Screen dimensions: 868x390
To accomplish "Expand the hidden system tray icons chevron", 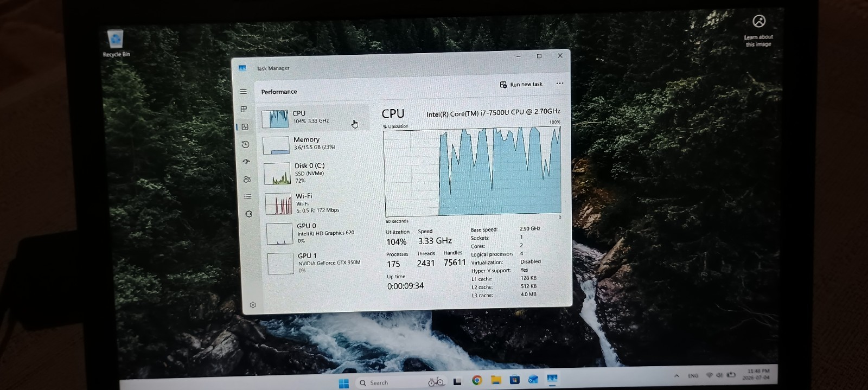I will [676, 376].
